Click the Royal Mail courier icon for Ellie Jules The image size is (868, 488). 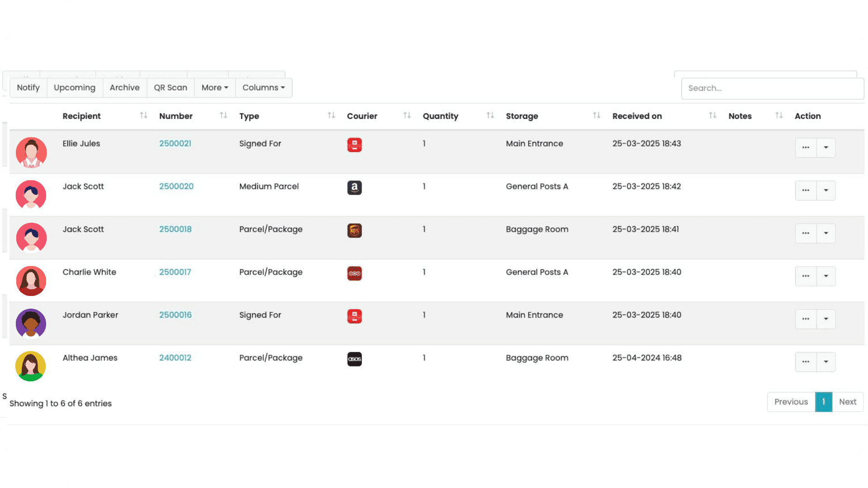pyautogui.click(x=354, y=145)
